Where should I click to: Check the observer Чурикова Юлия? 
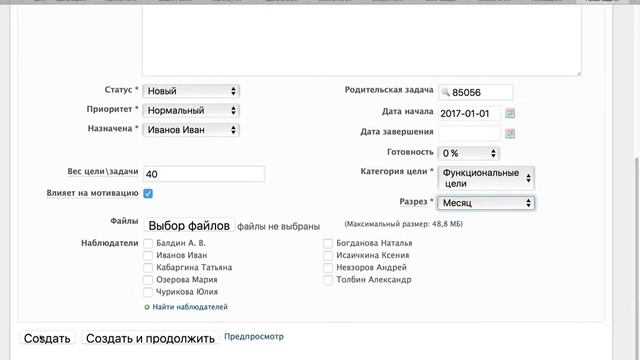coord(148,292)
